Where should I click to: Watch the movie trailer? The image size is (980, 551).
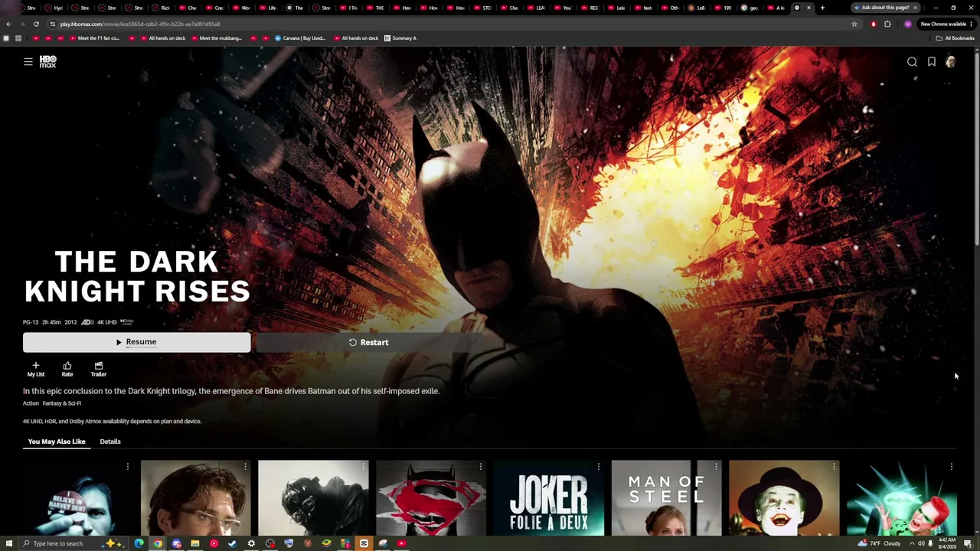click(x=99, y=369)
